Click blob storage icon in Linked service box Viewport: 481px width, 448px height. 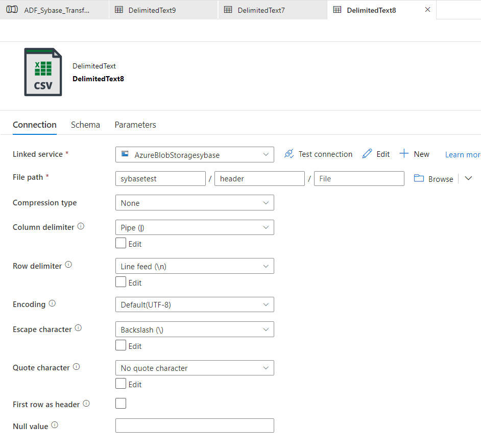pos(125,154)
